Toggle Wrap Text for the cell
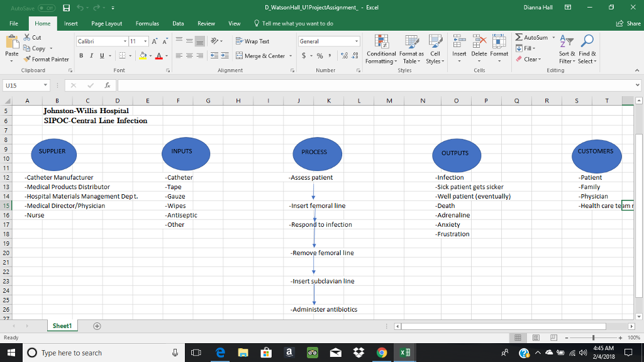Image resolution: width=644 pixels, height=362 pixels. [x=252, y=41]
